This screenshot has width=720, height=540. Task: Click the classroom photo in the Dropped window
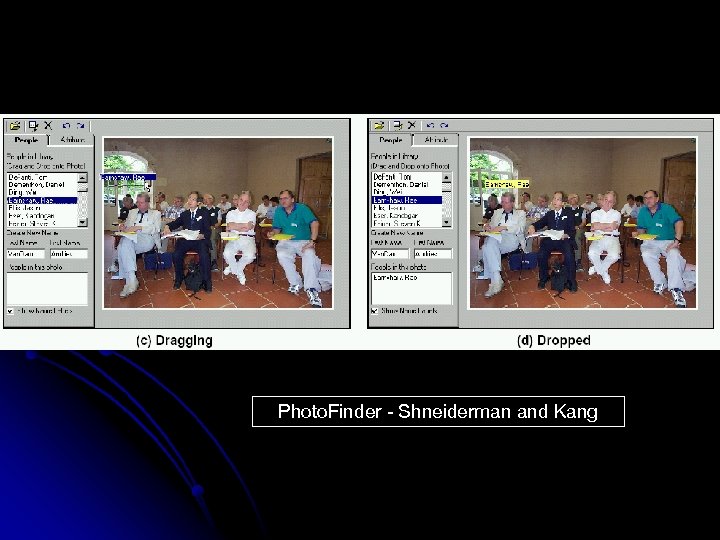click(x=583, y=223)
